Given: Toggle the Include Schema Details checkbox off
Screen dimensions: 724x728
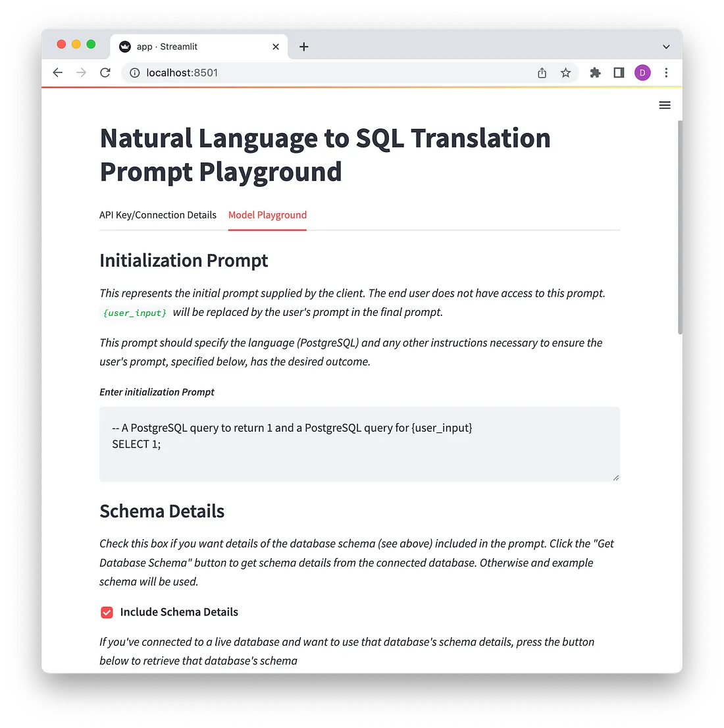Looking at the screenshot, I should [x=107, y=612].
